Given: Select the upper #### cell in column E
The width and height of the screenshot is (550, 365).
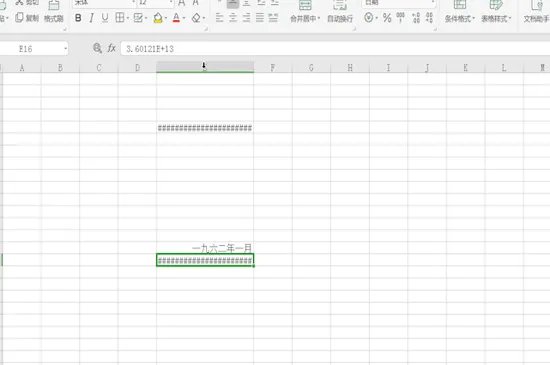Looking at the screenshot, I should point(205,128).
